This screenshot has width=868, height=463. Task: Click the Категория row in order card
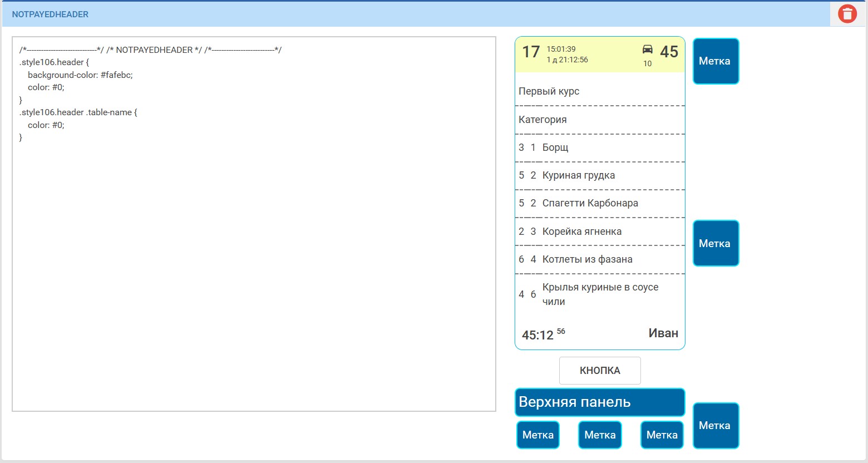pyautogui.click(x=542, y=120)
